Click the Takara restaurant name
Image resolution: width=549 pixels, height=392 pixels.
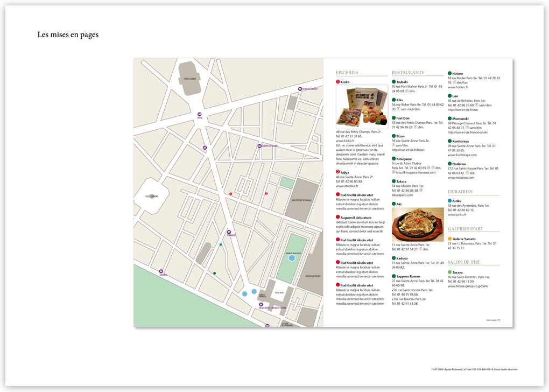pyautogui.click(x=401, y=181)
